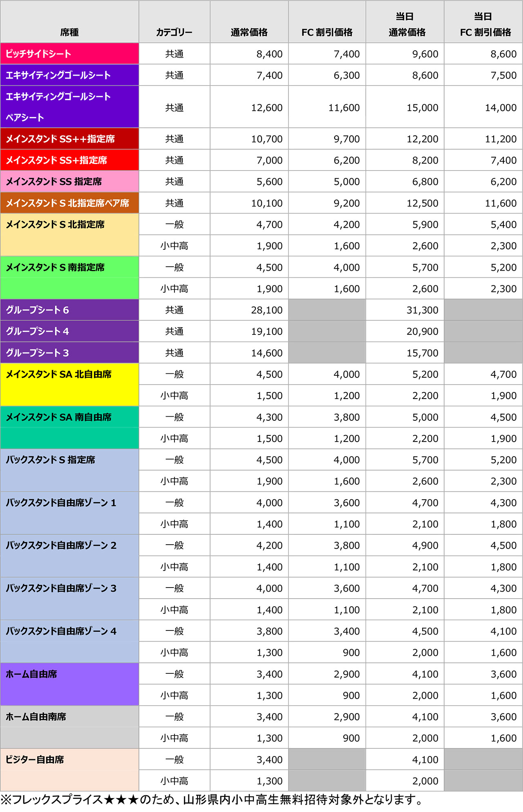Click the grayed-out FC price cell for グループシート 3
The height and width of the screenshot is (812, 523).
pos(327,353)
